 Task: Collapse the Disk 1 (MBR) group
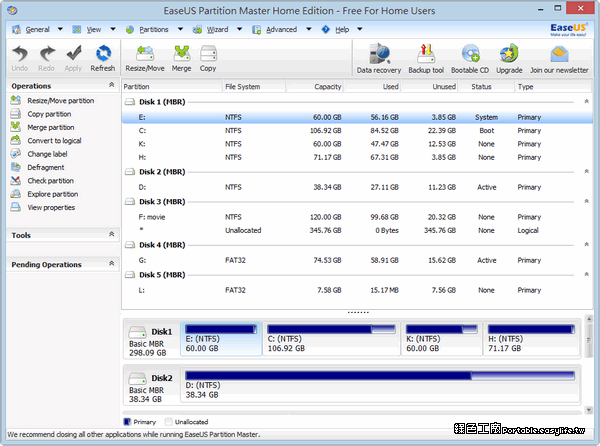(586, 101)
